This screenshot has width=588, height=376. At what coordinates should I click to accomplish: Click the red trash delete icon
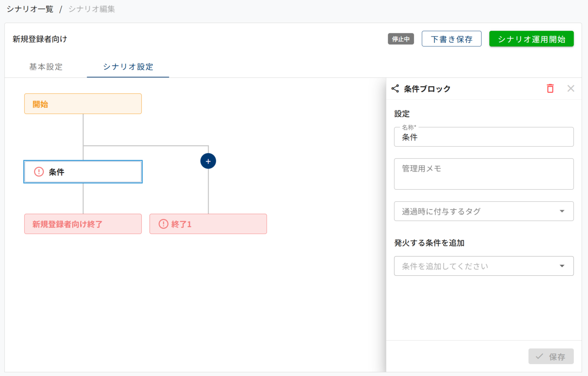click(x=550, y=88)
